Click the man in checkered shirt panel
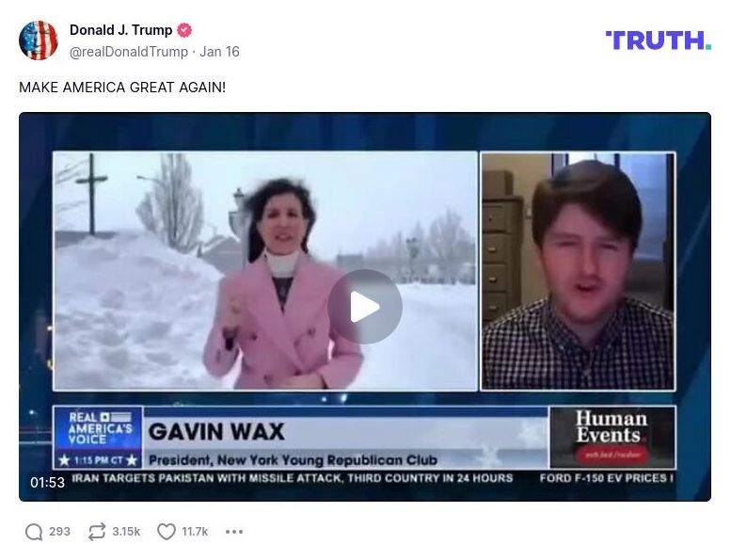This screenshot has width=731, height=560. click(578, 271)
